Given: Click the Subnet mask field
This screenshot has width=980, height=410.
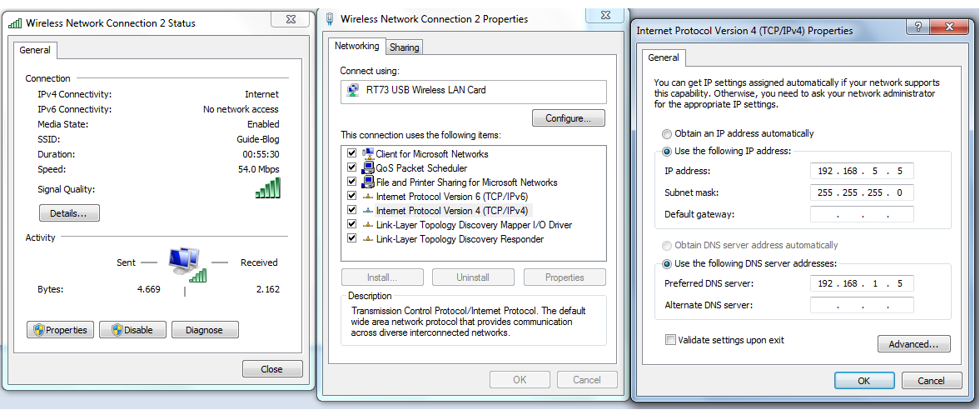Looking at the screenshot, I should [862, 192].
